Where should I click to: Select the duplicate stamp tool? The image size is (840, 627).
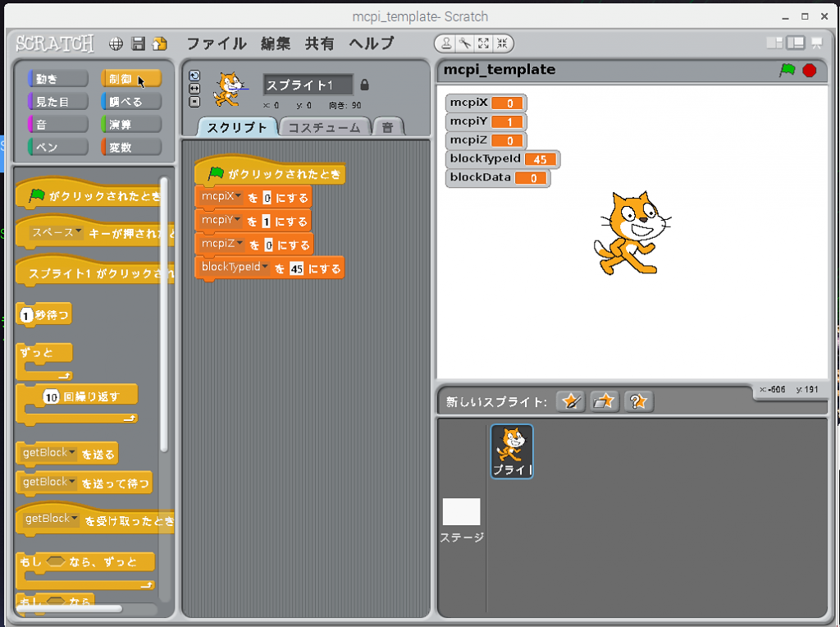(x=445, y=43)
